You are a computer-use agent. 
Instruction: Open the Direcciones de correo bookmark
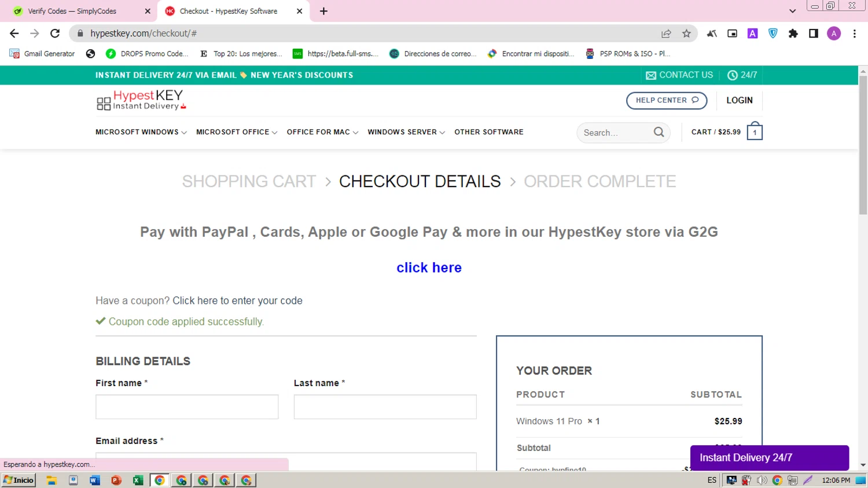(x=433, y=54)
